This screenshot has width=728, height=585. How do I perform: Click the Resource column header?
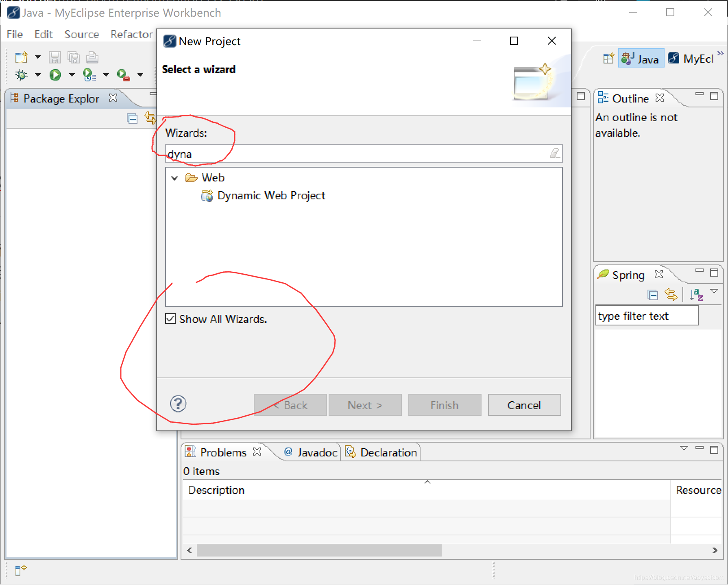697,490
